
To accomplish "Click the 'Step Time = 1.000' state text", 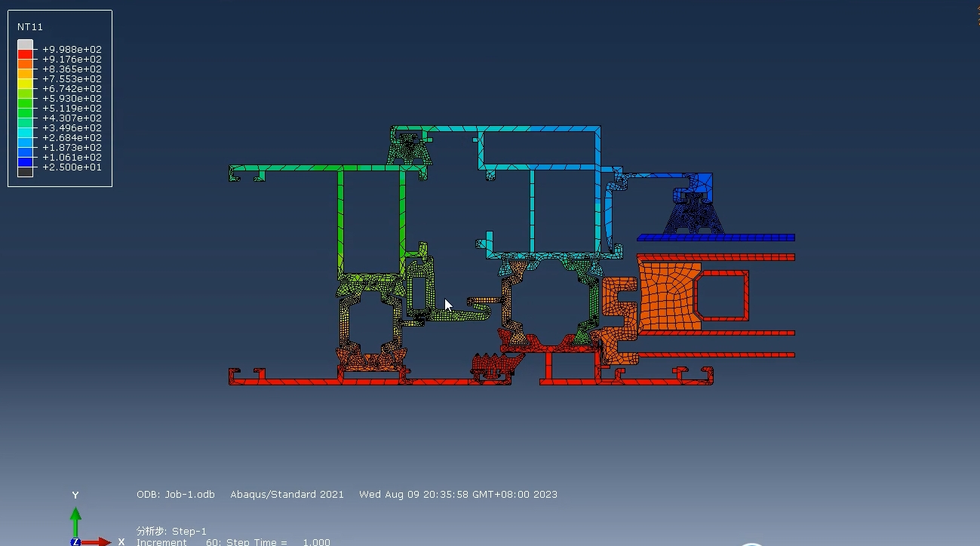I will (x=278, y=542).
